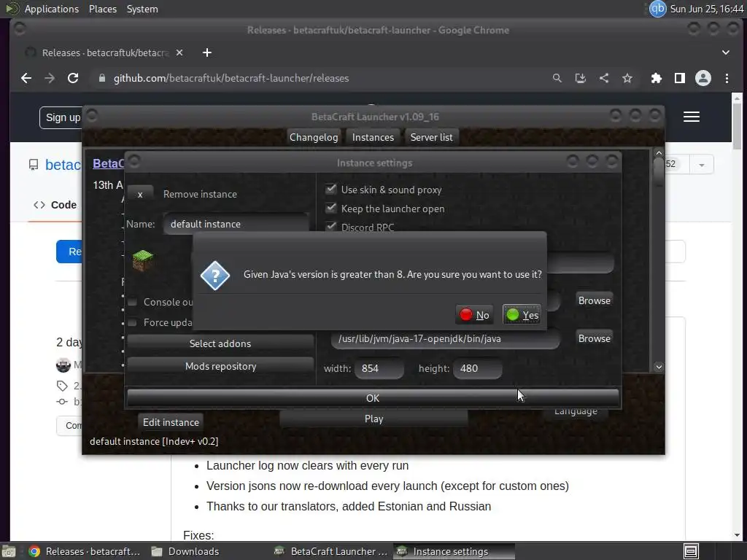Click the clock showing Sun Jun 25
The width and height of the screenshot is (747, 560).
(706, 9)
